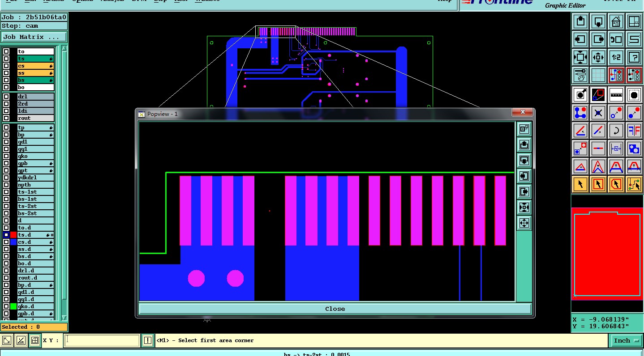Image resolution: width=644 pixels, height=356 pixels.
Task: Select the ldi layer name
Action: [35, 111]
